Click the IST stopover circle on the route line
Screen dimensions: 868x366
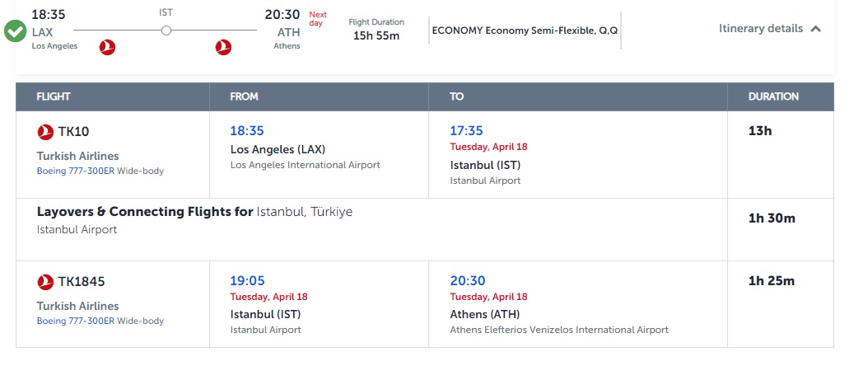coord(166,30)
